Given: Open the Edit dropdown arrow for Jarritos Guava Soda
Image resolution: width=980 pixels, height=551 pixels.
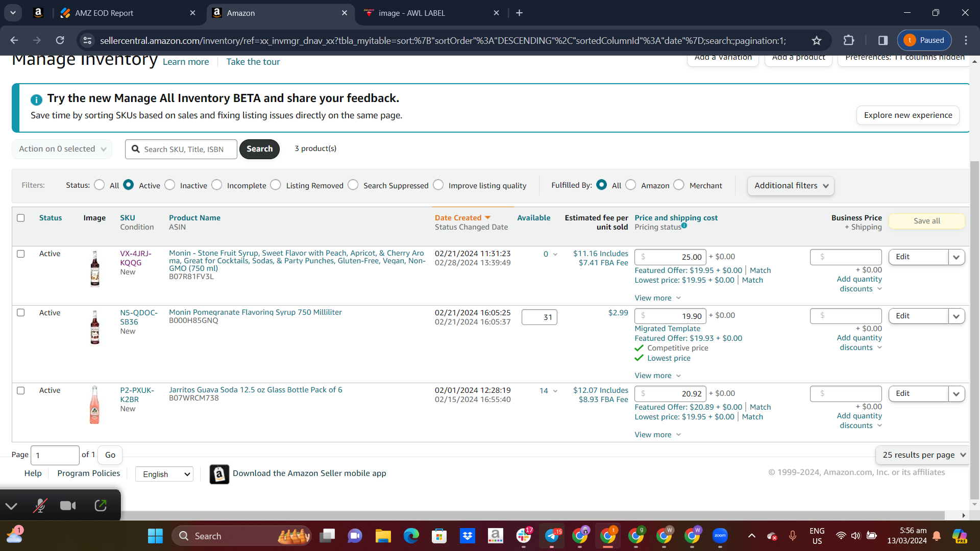Looking at the screenshot, I should 956,394.
